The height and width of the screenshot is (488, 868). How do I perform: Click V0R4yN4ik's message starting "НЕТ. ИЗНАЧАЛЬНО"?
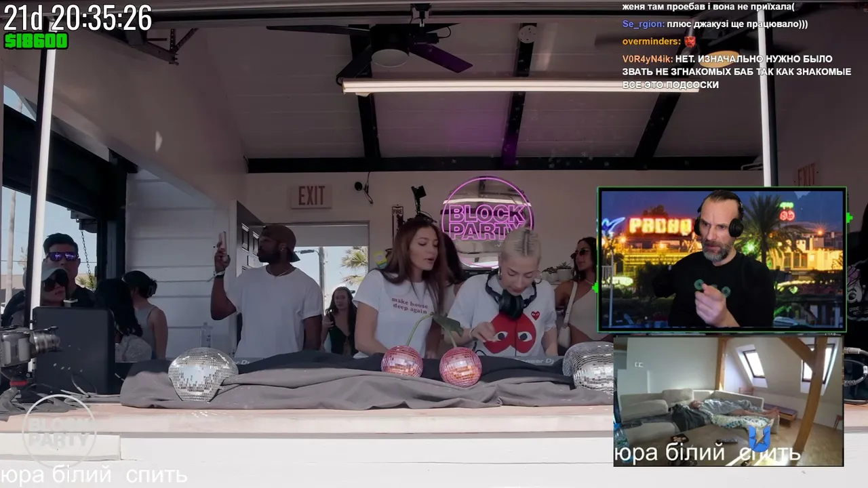[x=736, y=72]
